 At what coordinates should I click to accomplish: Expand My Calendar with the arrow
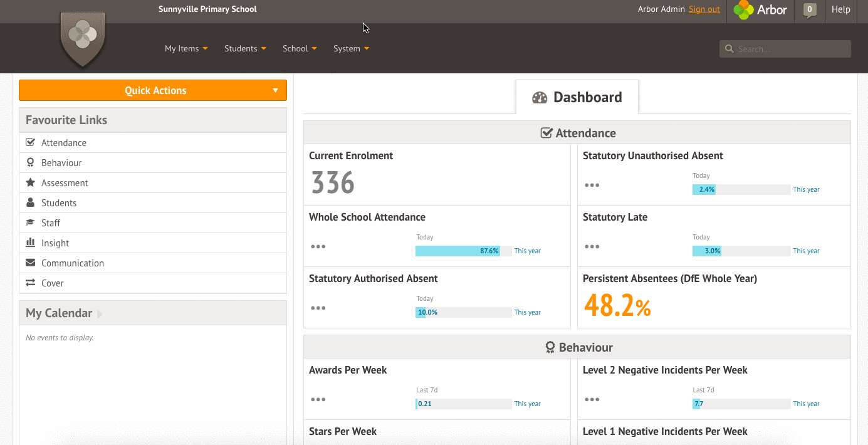click(100, 313)
